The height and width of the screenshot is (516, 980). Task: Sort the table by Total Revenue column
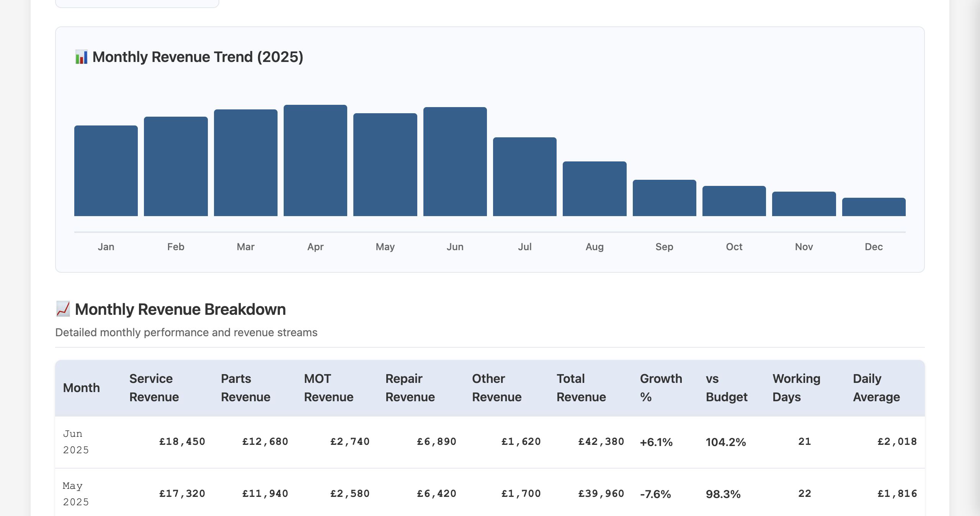pyautogui.click(x=581, y=387)
